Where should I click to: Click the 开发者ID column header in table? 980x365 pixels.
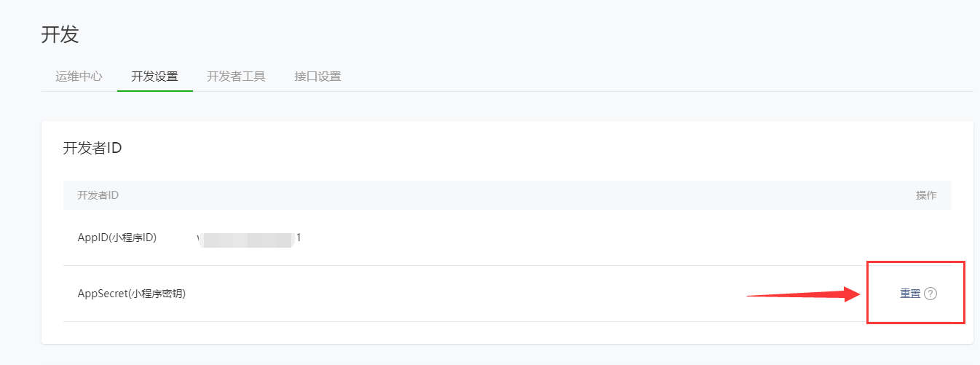point(98,195)
